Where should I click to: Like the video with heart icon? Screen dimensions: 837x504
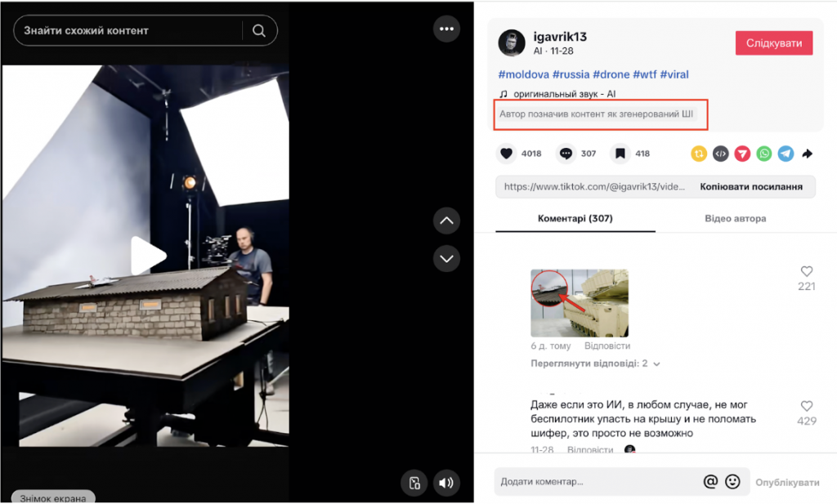(x=506, y=154)
